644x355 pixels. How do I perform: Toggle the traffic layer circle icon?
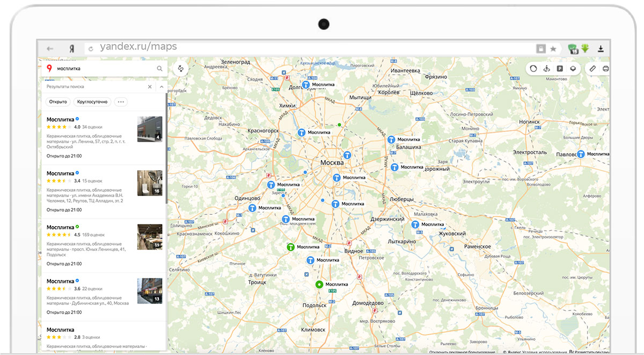click(x=533, y=69)
